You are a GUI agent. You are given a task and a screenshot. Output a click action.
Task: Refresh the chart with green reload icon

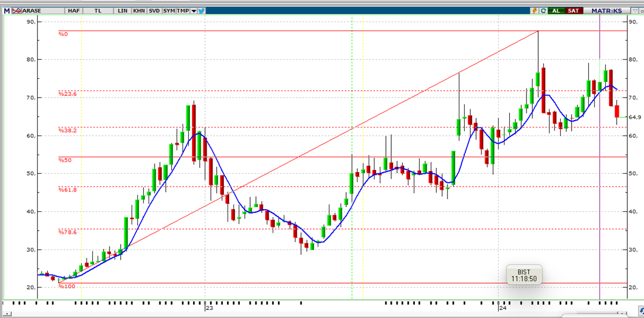click(544, 11)
